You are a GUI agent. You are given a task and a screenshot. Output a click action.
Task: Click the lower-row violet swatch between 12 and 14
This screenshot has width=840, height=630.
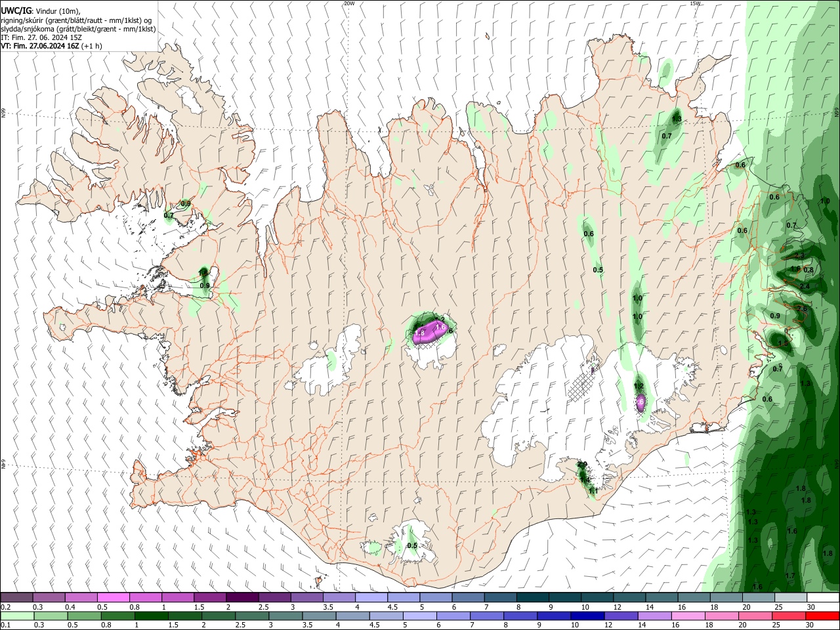(x=622, y=616)
